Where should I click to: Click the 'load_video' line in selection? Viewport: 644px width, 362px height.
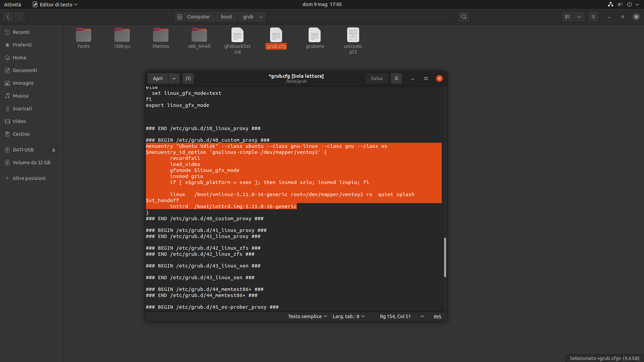(185, 164)
